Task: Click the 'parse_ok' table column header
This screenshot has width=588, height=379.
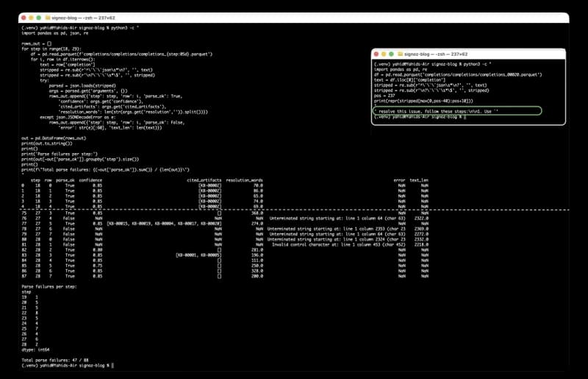Action: [x=65, y=180]
